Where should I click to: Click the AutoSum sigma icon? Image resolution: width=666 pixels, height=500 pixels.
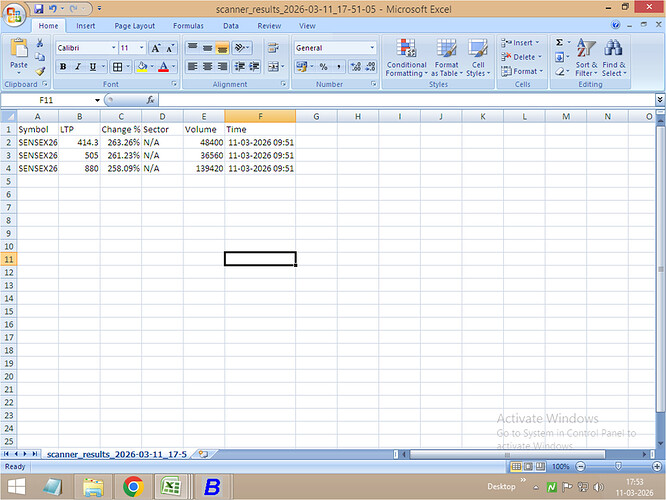tap(559, 43)
